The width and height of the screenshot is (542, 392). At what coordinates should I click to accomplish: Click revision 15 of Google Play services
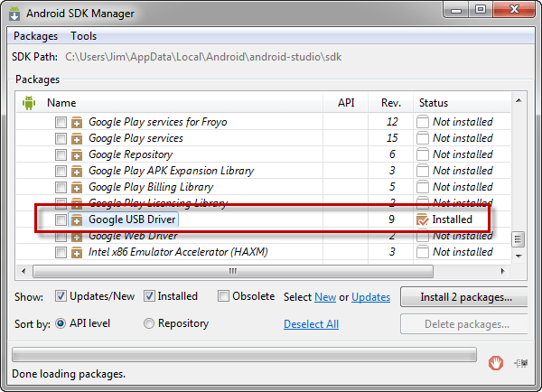click(x=392, y=138)
